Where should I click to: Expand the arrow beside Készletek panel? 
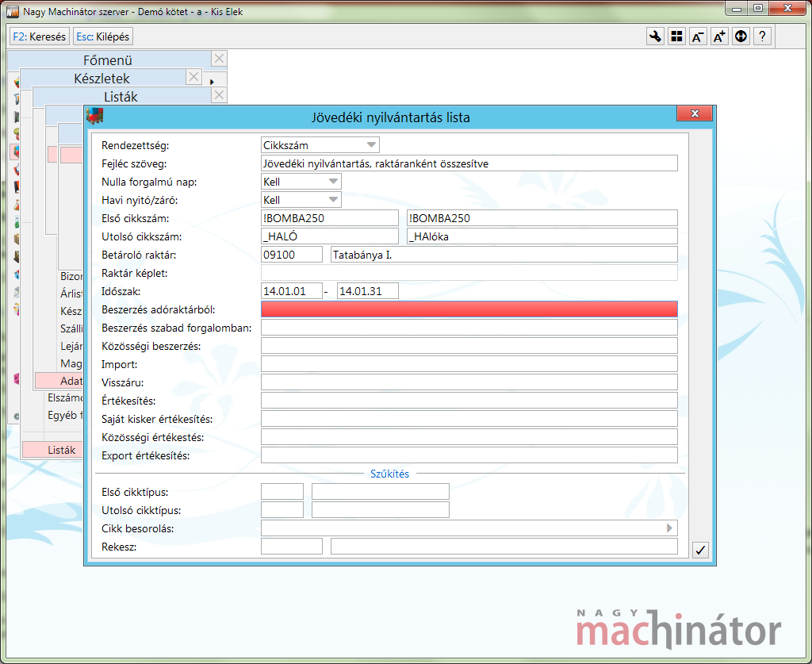click(x=212, y=82)
